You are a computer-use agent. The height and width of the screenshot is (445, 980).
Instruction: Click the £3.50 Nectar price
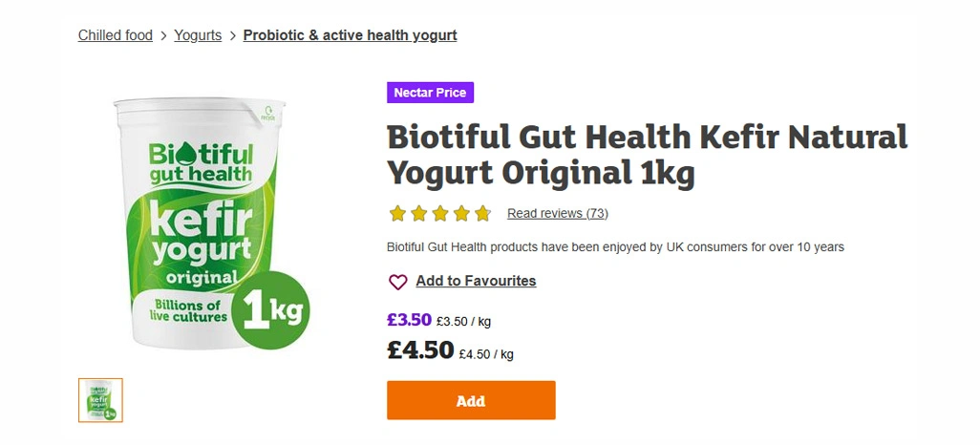410,320
